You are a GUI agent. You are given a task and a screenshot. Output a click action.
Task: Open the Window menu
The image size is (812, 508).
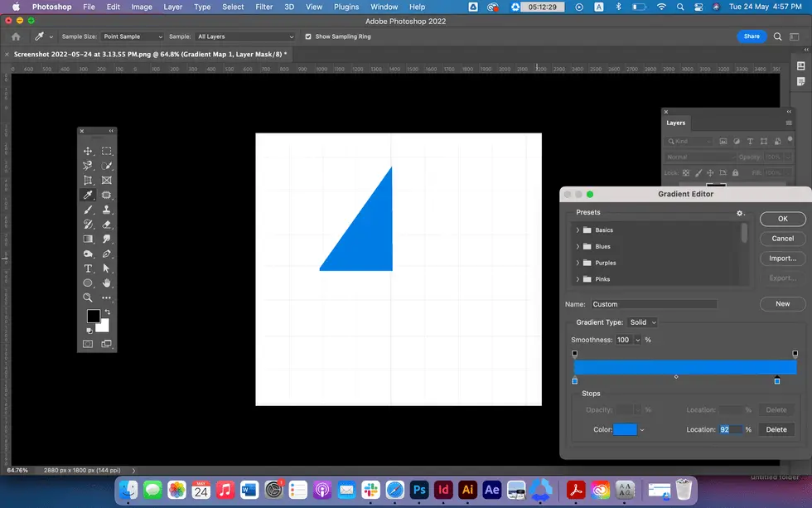(384, 7)
